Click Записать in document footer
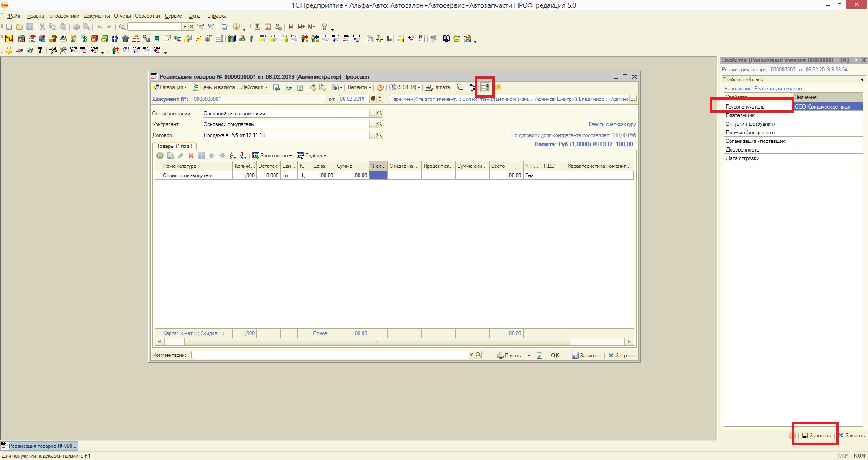This screenshot has height=460, width=868. [587, 356]
